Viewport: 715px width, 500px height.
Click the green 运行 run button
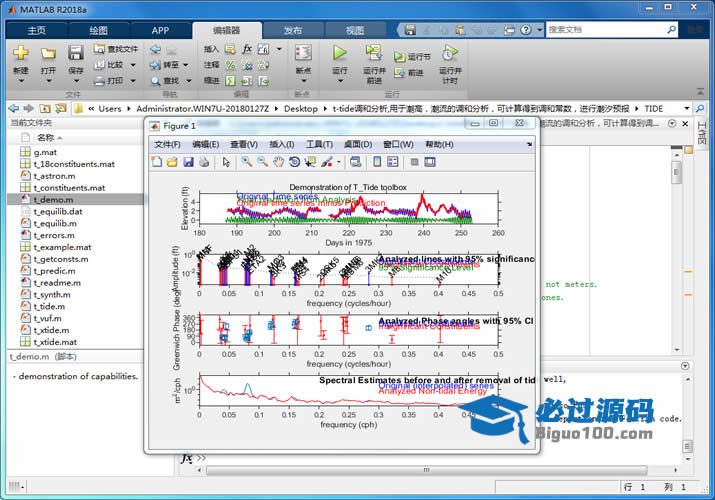coord(340,52)
